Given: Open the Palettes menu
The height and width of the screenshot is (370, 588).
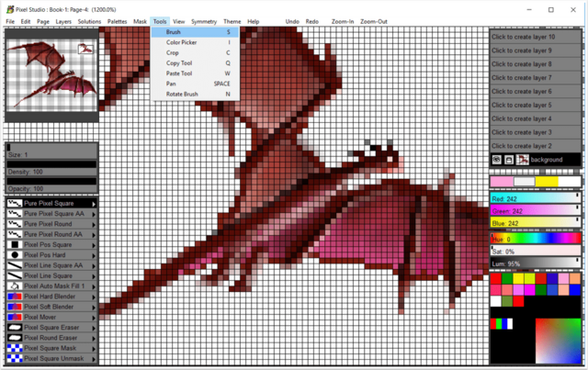Looking at the screenshot, I should click(x=117, y=21).
